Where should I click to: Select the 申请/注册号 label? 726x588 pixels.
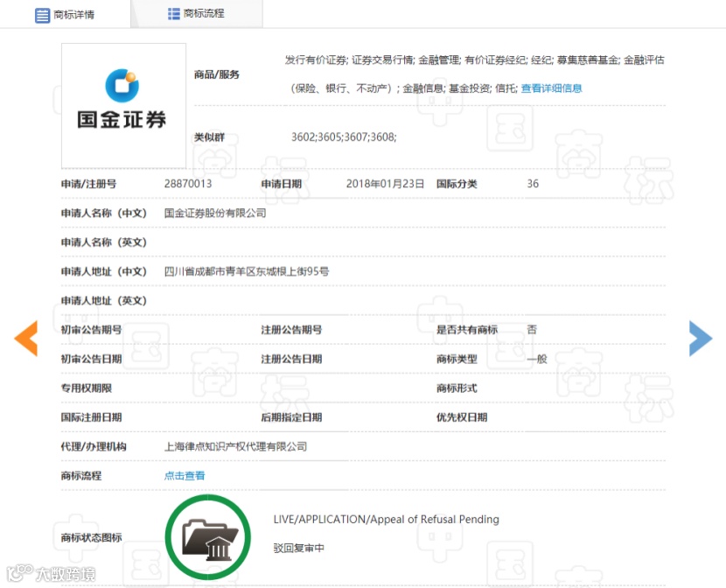tap(88, 184)
